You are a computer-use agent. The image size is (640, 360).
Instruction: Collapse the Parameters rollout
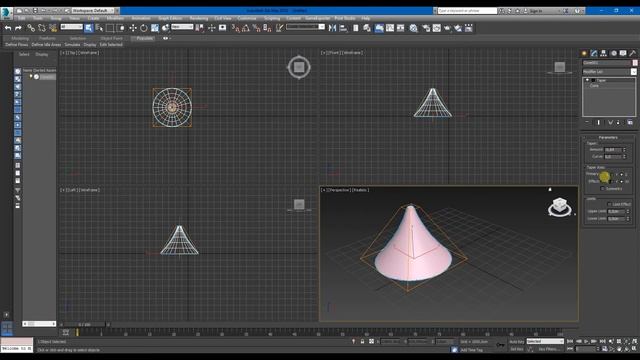pyautogui.click(x=608, y=138)
